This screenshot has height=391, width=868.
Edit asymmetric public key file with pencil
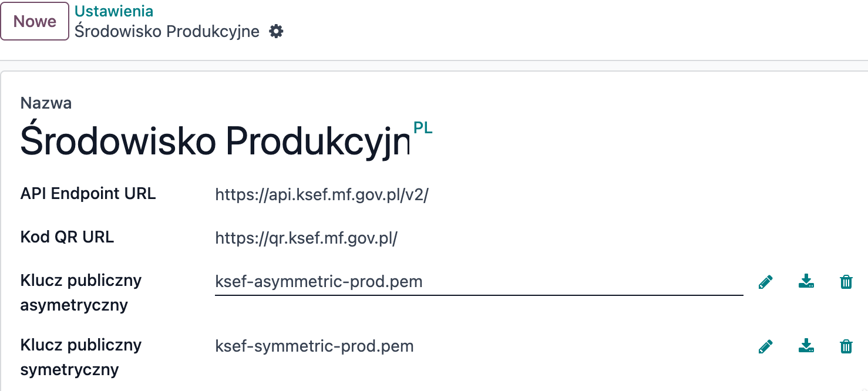tap(765, 282)
